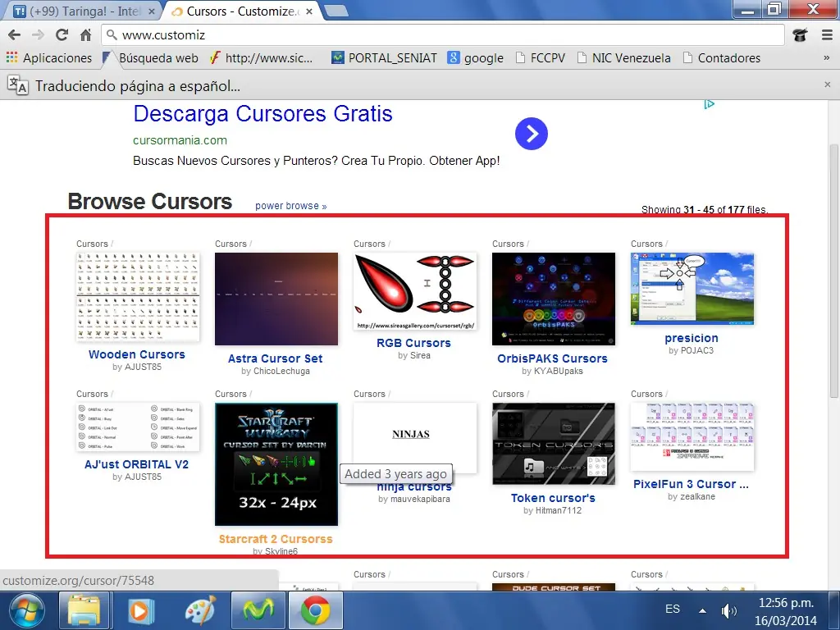Open the cursormania.com link
This screenshot has width=840, height=630.
(180, 140)
